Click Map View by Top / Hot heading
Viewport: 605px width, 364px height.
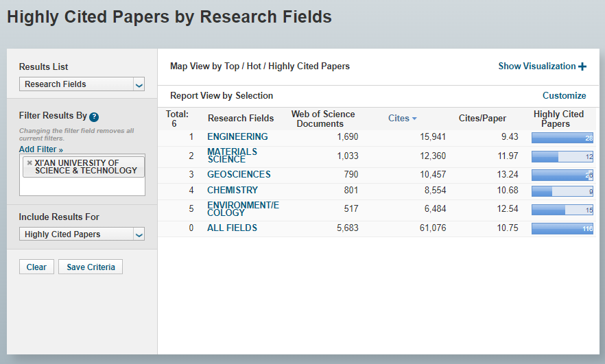[x=260, y=66]
